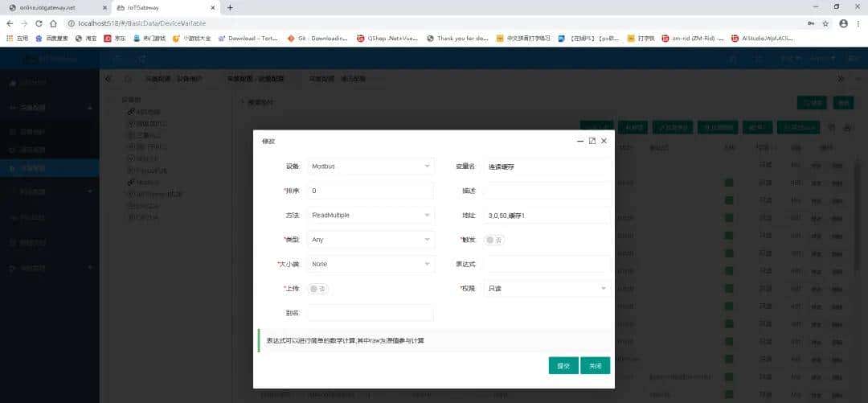
Task: Click the empty 描述 input field
Action: point(547,191)
